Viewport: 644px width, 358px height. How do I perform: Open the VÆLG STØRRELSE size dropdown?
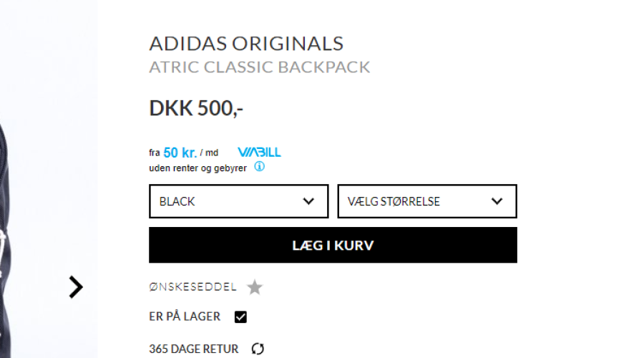click(x=426, y=201)
